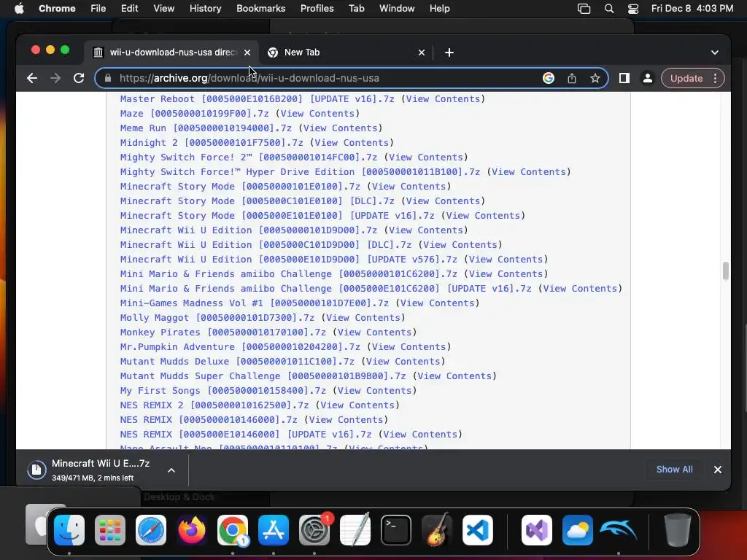Open Control Center in menu bar
Viewport: 747px width, 560px height.
(633, 9)
